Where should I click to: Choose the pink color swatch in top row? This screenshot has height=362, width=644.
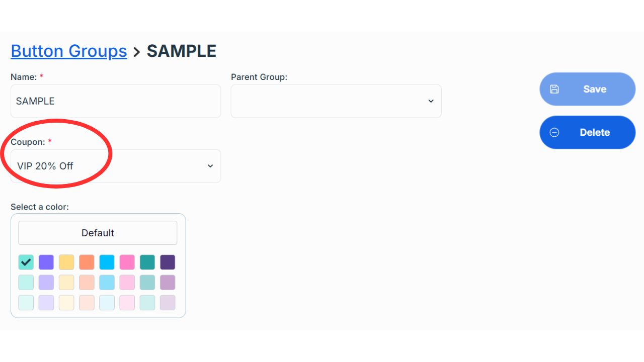127,262
